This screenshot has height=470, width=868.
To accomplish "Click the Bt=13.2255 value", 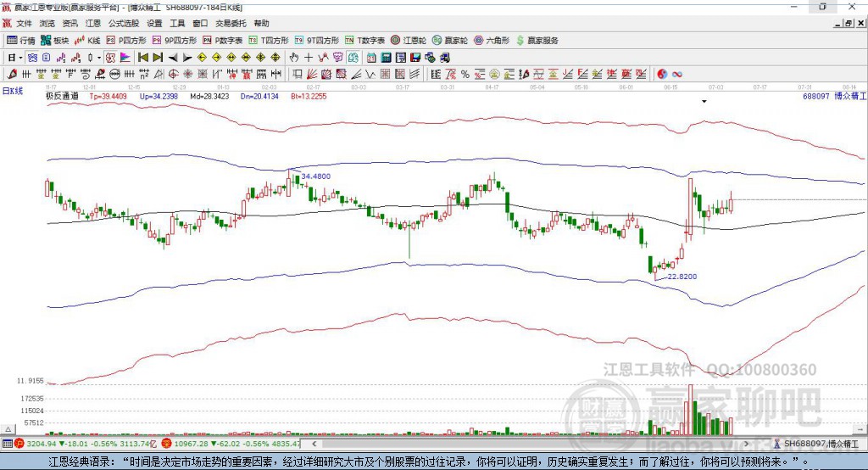I will tap(309, 96).
